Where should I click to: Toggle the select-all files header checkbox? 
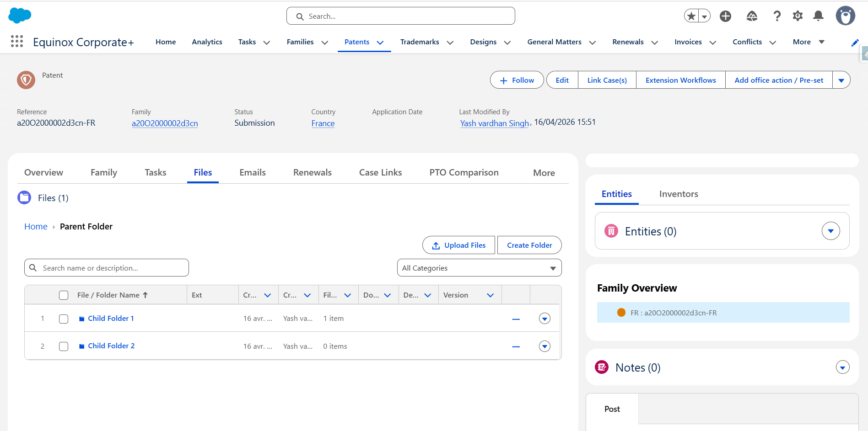click(x=64, y=295)
